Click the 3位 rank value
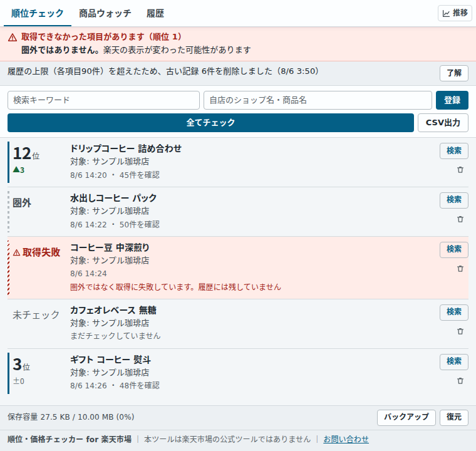 click(x=21, y=364)
